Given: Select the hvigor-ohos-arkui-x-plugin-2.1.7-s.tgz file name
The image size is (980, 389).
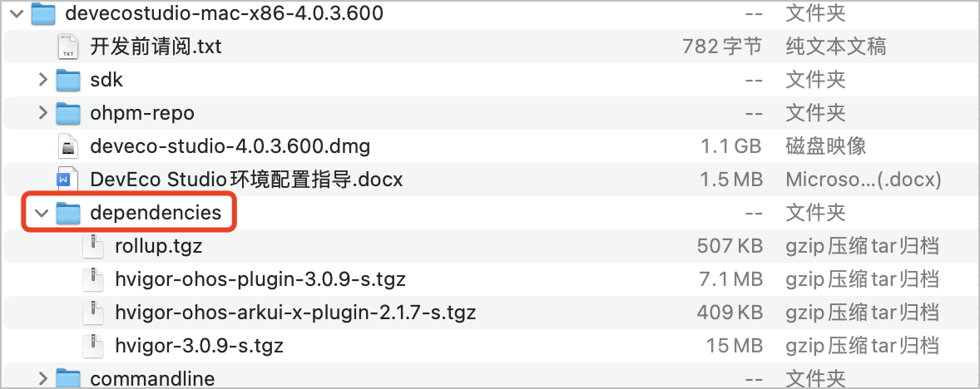Looking at the screenshot, I should pos(295,313).
